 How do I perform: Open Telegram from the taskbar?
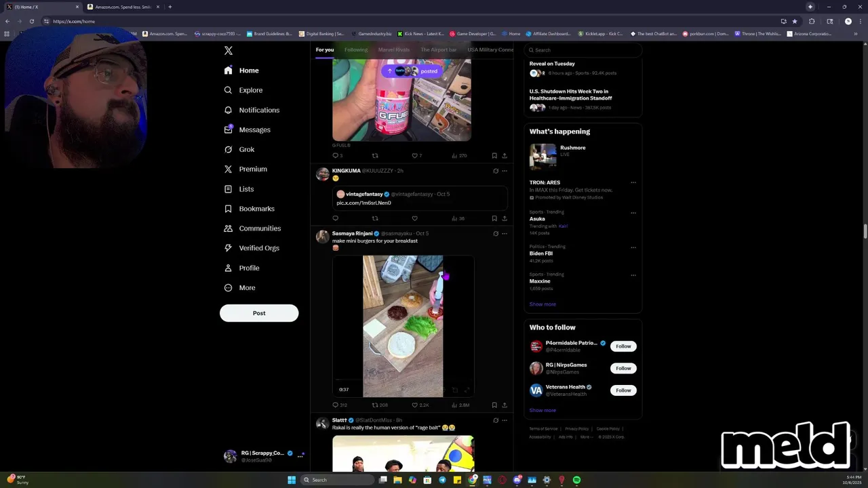pyautogui.click(x=442, y=480)
